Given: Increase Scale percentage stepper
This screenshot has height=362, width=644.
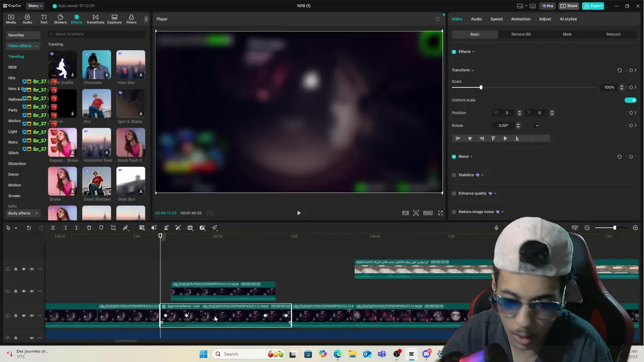Looking at the screenshot, I should pyautogui.click(x=622, y=86).
